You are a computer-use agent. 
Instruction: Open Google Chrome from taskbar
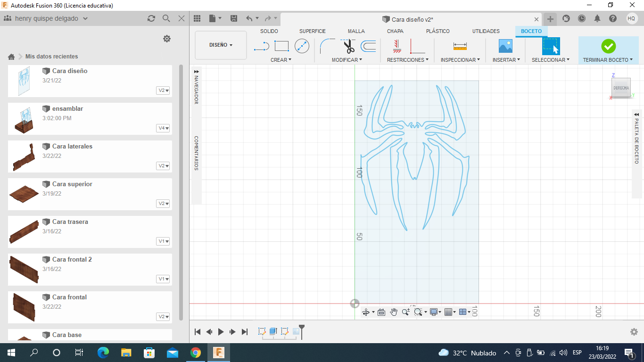click(x=195, y=353)
